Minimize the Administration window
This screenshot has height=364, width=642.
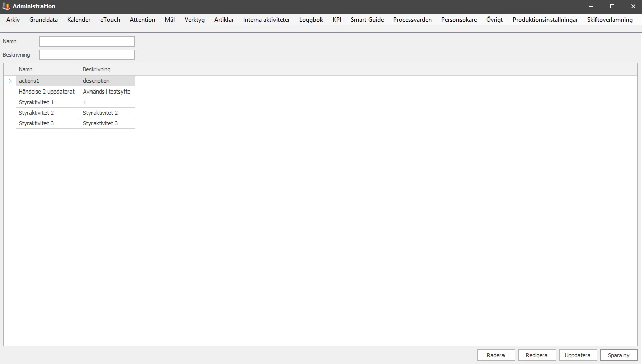click(x=591, y=6)
